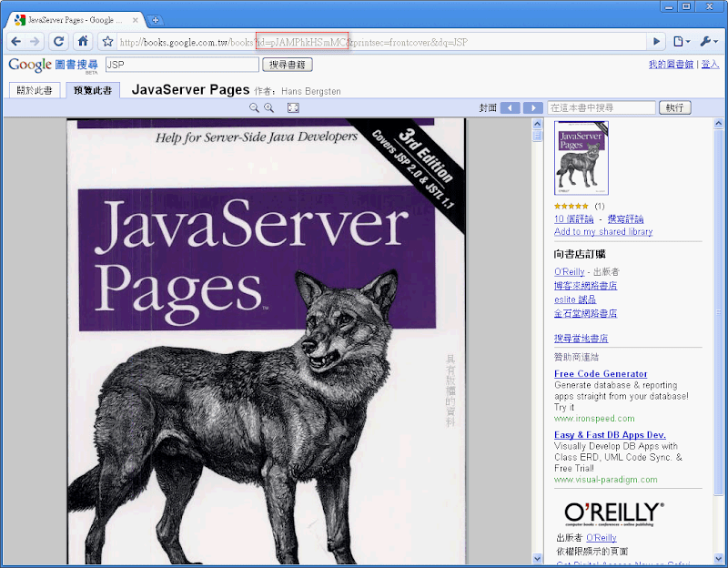Click the JSP book search input field
The image size is (728, 568).
click(182, 65)
